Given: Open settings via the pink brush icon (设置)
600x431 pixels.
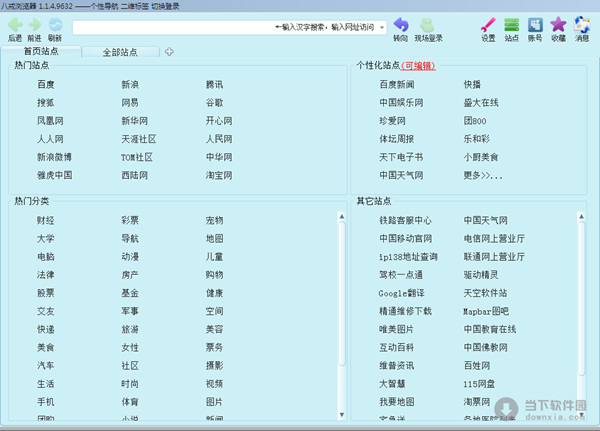Looking at the screenshot, I should (488, 25).
